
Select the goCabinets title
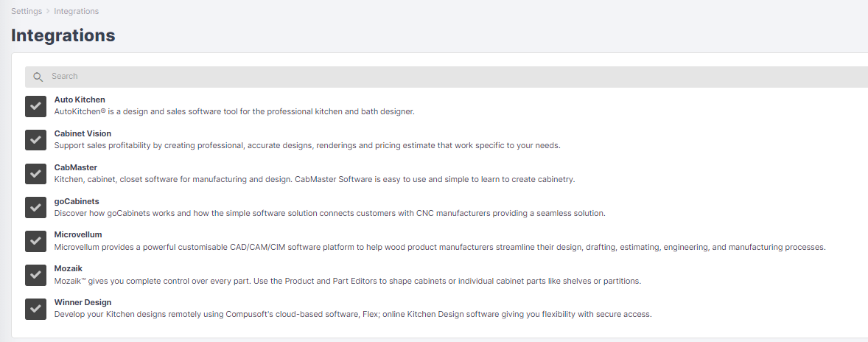pos(77,201)
